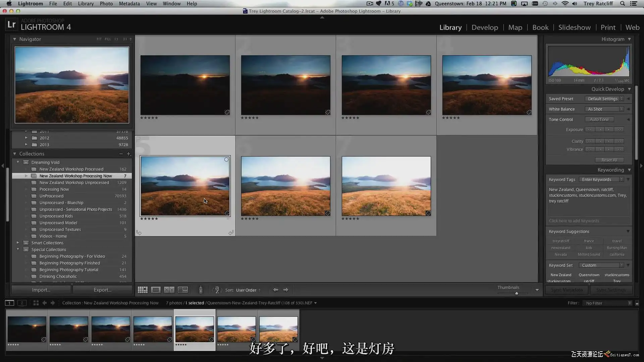644x362 pixels.
Task: Hide the left panel group arrow
Action: [x=3, y=166]
